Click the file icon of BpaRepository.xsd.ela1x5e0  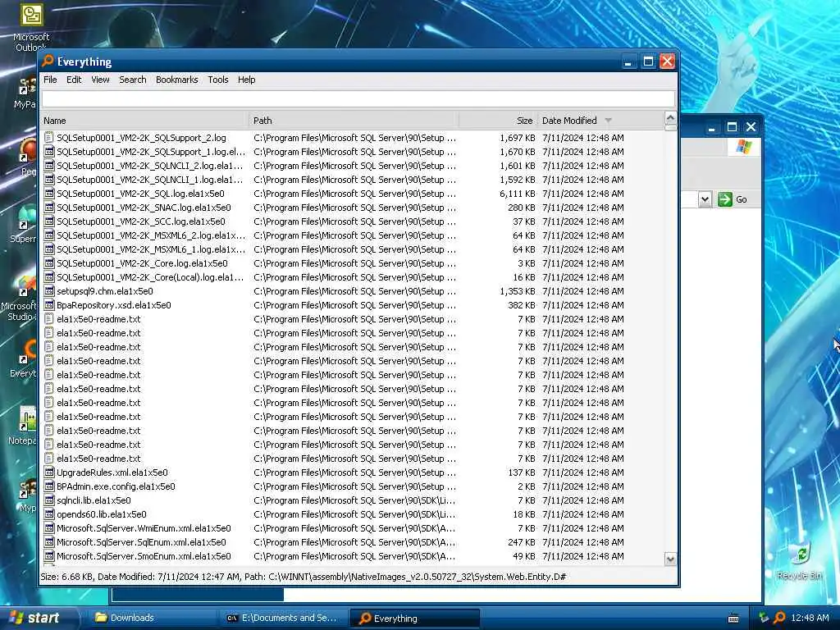(x=49, y=305)
